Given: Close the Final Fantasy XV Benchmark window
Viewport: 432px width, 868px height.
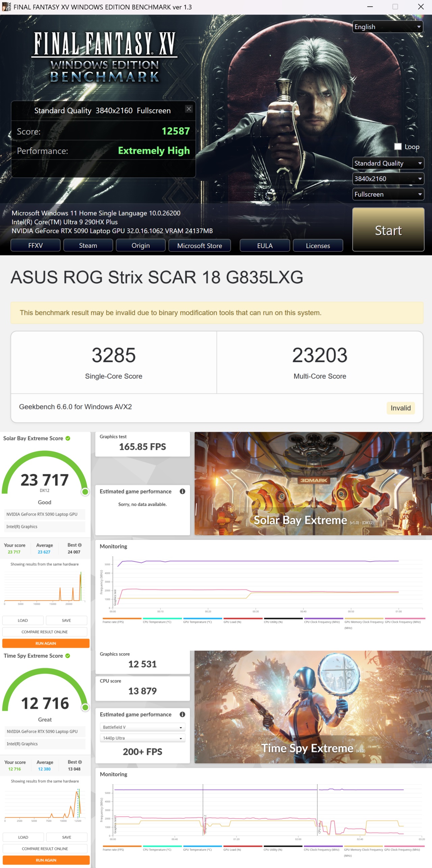Looking at the screenshot, I should pos(421,7).
